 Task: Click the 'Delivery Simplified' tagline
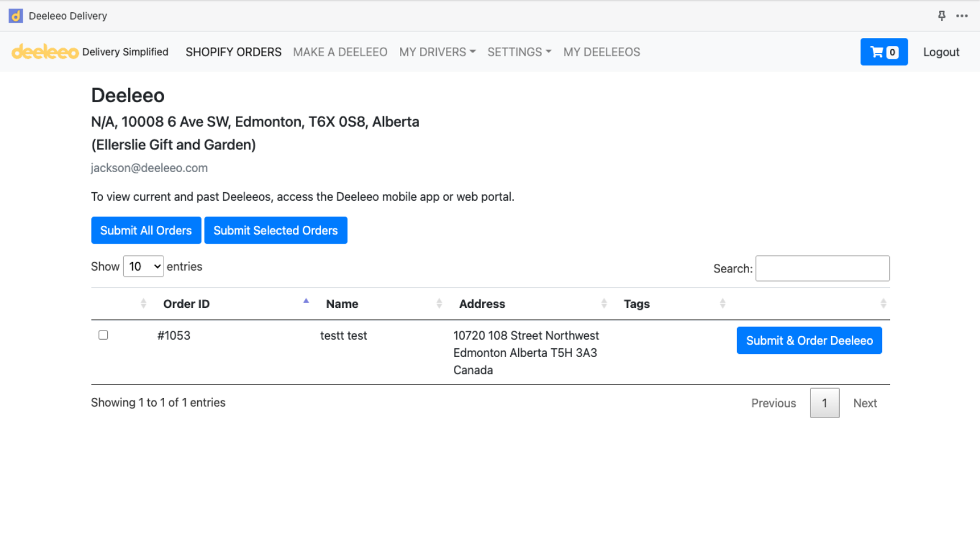[x=125, y=52]
